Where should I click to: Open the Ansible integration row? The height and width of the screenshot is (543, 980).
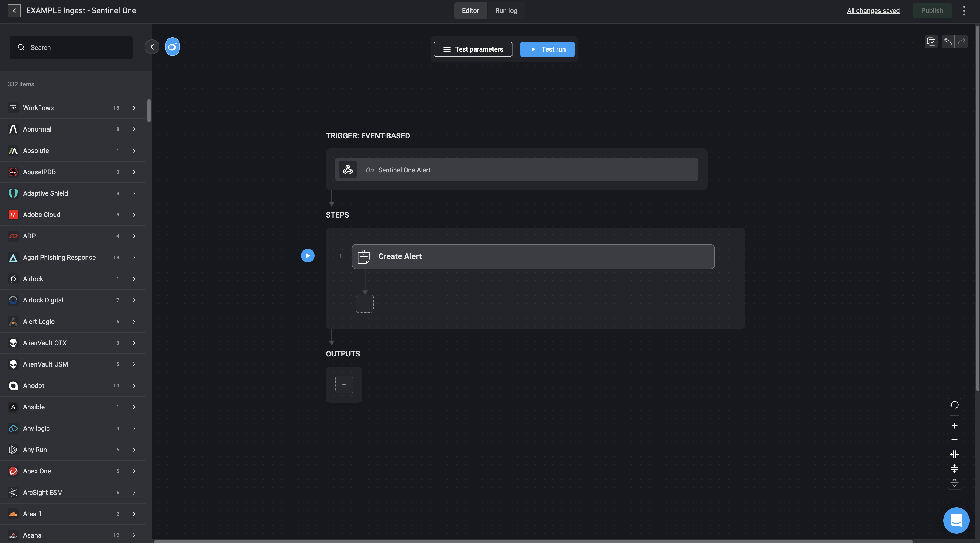tap(73, 407)
